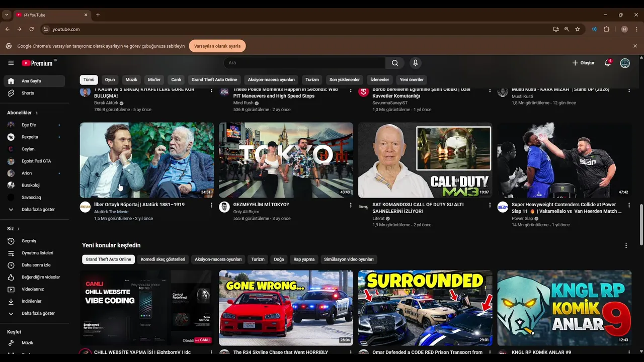Open Abonelikler section chevron
Viewport: 644px width, 362px height.
click(37, 113)
